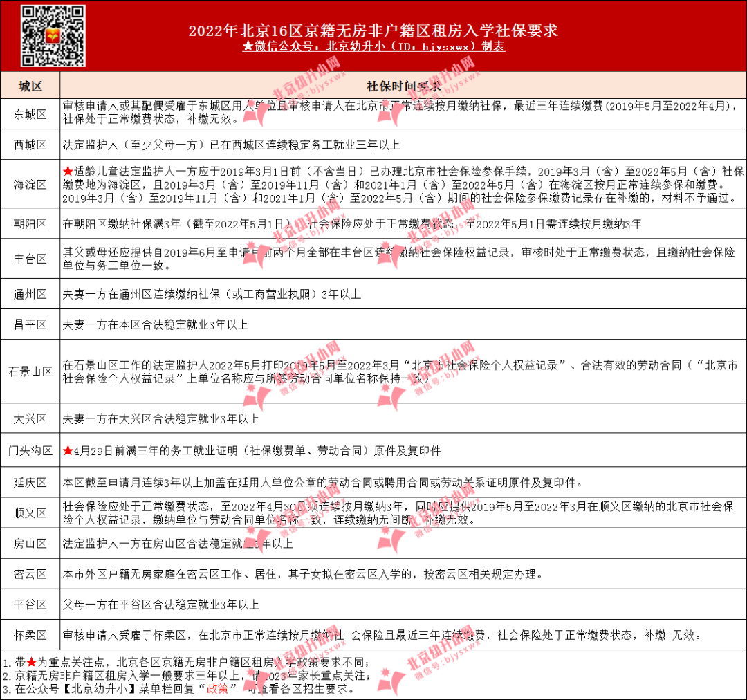The width and height of the screenshot is (747, 700).
Task: Select the 朝阳区 requirement 在朝阳区缴纳社保满3年
Action: 351,223
